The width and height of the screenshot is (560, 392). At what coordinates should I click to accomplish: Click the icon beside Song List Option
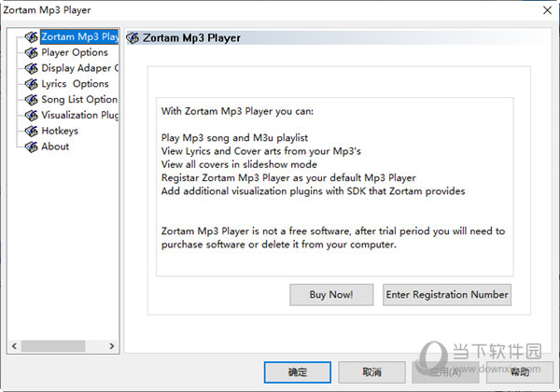[32, 100]
